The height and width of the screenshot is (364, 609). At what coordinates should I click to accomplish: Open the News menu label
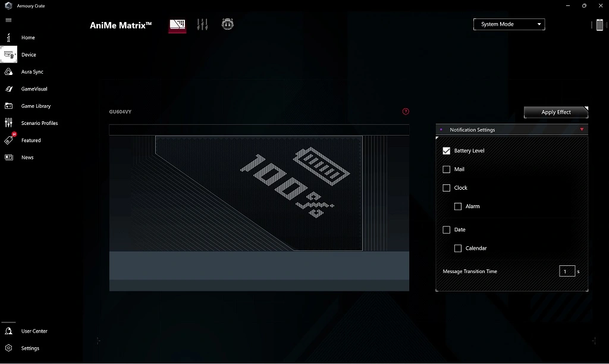(27, 157)
